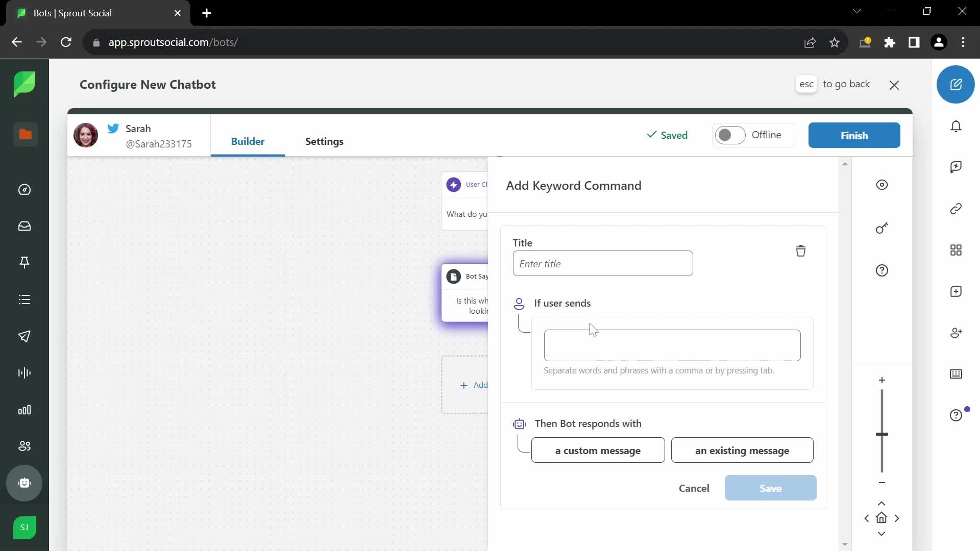Select the bot/automation icon next to 'Then Bot responds'

tap(520, 423)
